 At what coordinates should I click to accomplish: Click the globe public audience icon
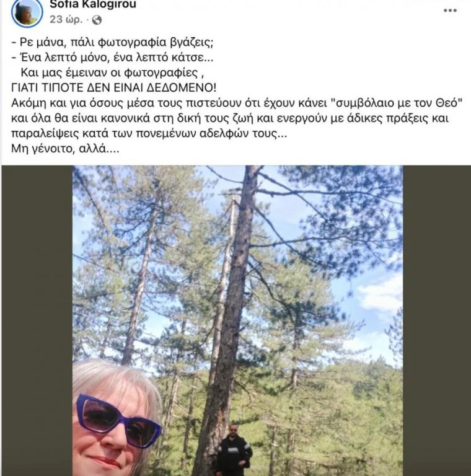click(x=97, y=20)
